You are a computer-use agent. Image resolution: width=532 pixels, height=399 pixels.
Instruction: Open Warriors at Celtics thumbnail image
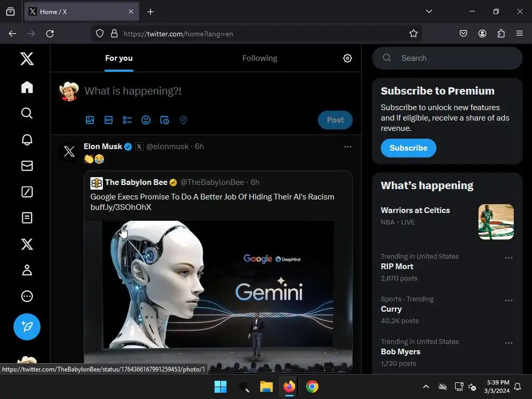(x=496, y=222)
